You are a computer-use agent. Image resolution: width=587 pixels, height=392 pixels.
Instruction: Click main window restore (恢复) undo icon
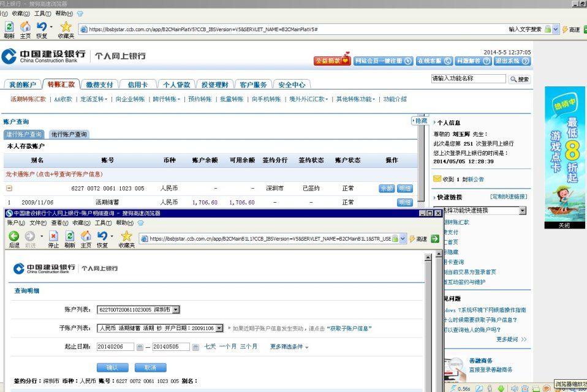[x=42, y=27]
